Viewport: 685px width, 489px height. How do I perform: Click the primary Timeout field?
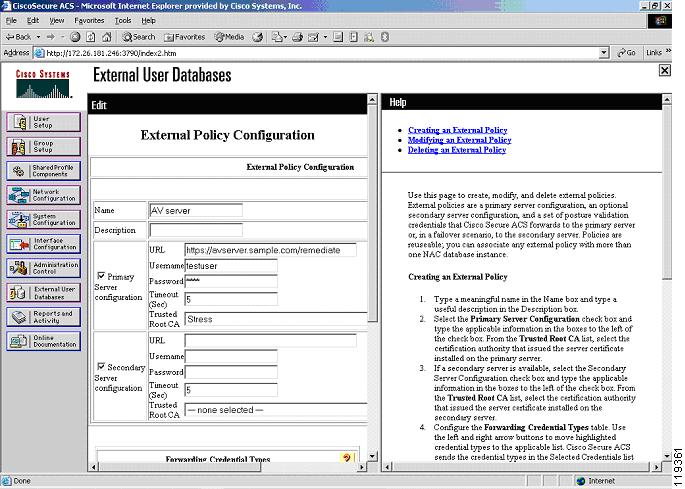(231, 299)
